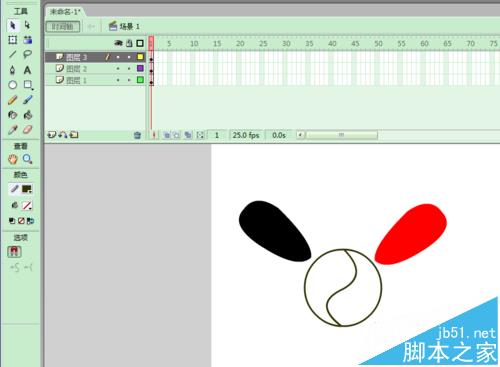Toggle visibility dot of 图层 3
Viewport: 500px width, 367px height.
118,57
